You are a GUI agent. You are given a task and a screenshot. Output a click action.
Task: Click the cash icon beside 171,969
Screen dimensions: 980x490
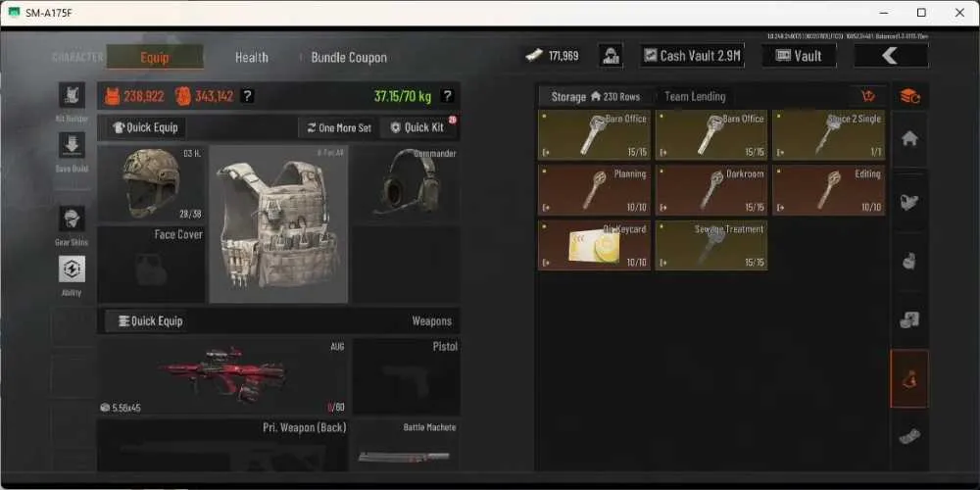534,56
